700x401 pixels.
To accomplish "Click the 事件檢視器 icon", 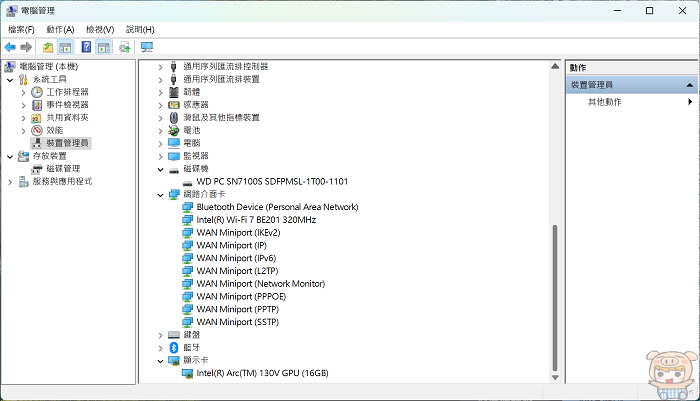I will point(37,105).
